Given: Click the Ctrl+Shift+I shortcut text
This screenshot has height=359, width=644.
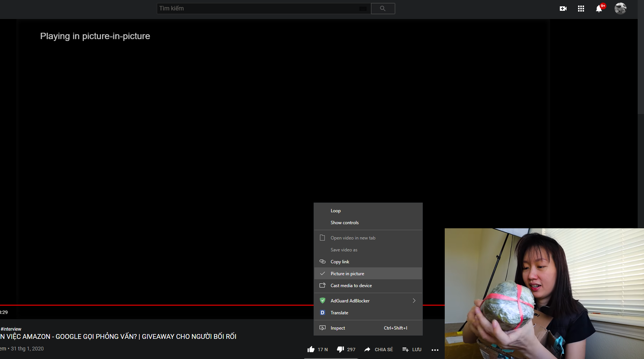Looking at the screenshot, I should click(x=396, y=328).
